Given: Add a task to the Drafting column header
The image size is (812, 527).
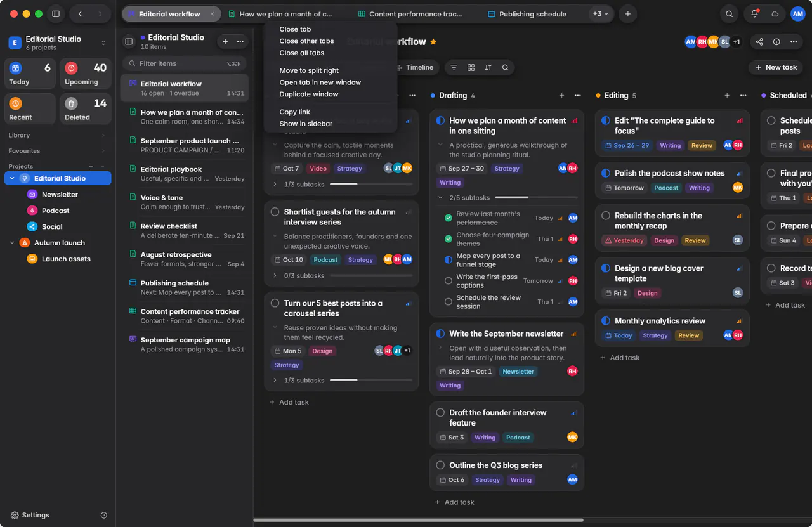Looking at the screenshot, I should (561, 96).
